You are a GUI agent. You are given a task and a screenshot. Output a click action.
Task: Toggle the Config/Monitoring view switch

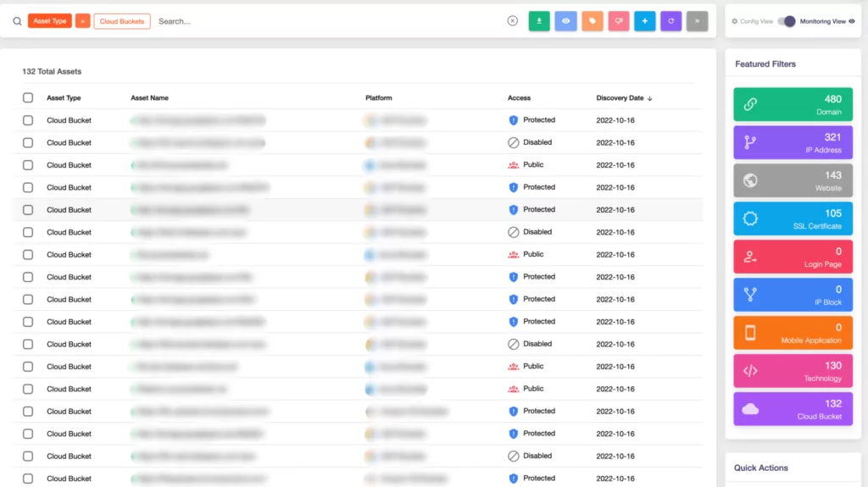click(x=786, y=21)
